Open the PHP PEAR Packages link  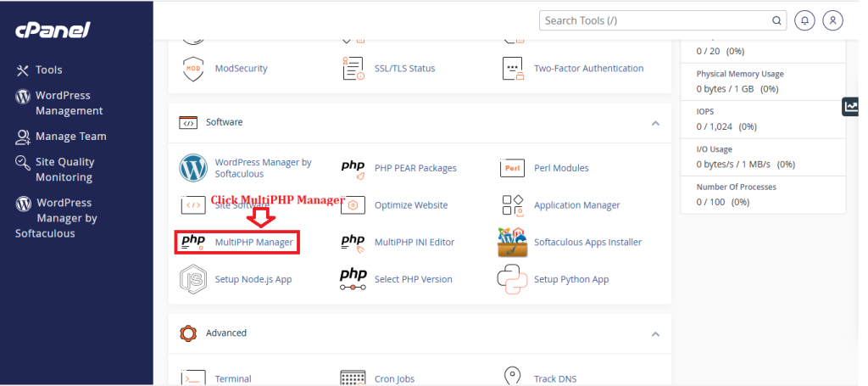point(415,168)
